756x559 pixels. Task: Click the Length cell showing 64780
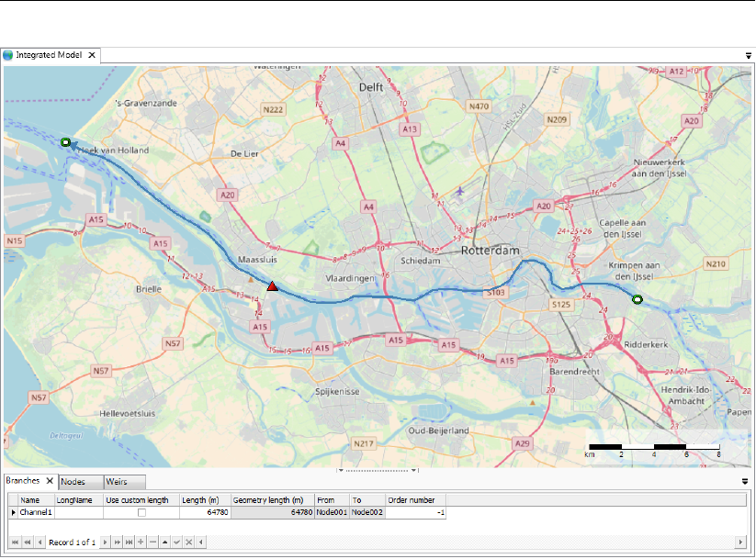(205, 512)
